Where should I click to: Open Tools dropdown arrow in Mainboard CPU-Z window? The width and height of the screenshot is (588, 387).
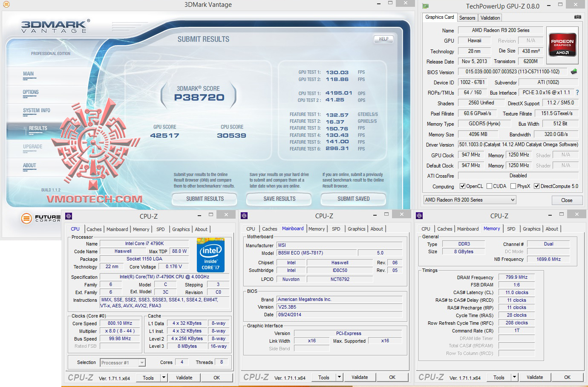pyautogui.click(x=340, y=377)
